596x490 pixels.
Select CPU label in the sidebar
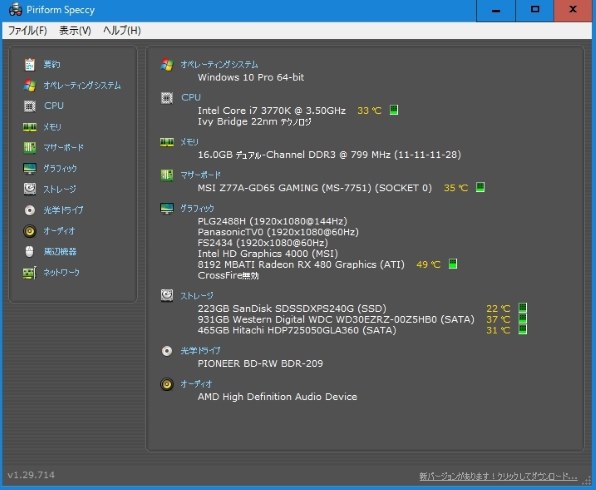click(x=54, y=106)
